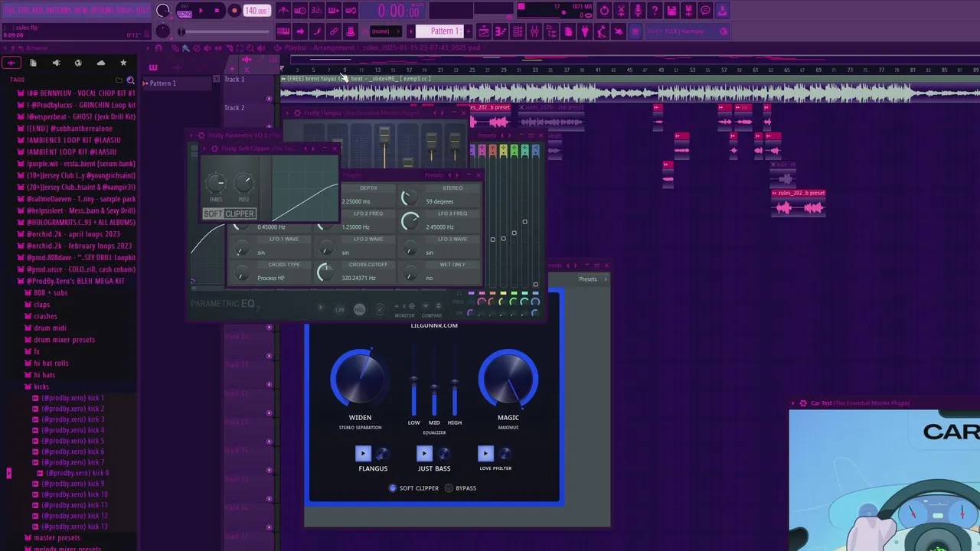This screenshot has width=980, height=551.
Task: Toggle the JUST BASS effect button
Action: (x=424, y=453)
